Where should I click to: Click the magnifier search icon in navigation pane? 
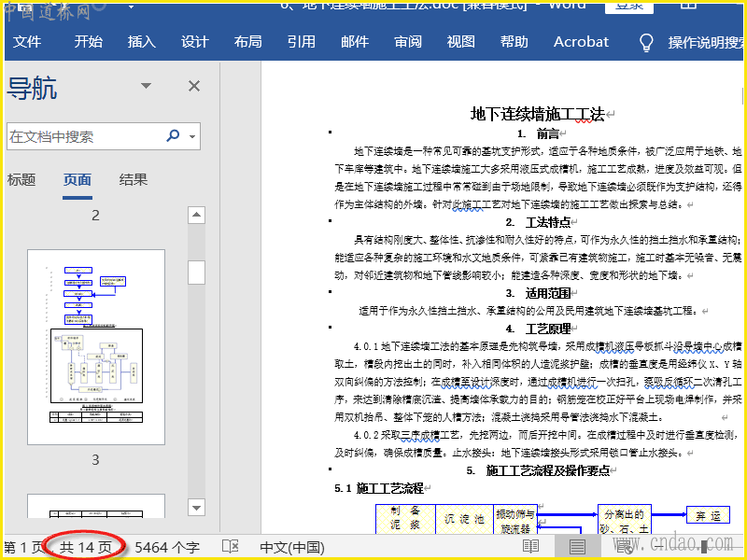coord(173,135)
